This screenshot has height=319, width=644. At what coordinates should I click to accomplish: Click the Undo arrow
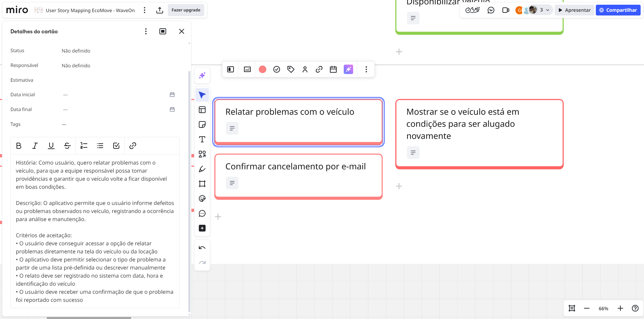pos(202,248)
